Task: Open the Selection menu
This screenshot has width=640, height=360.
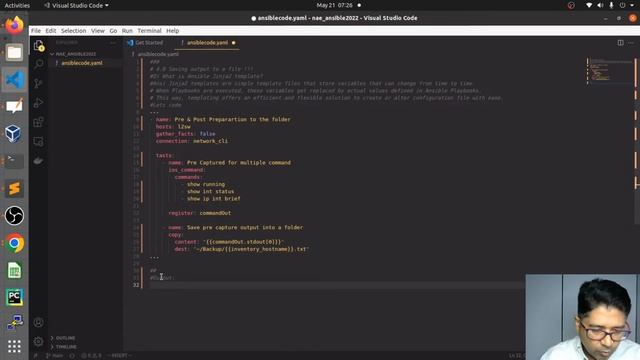Action: 73,31
